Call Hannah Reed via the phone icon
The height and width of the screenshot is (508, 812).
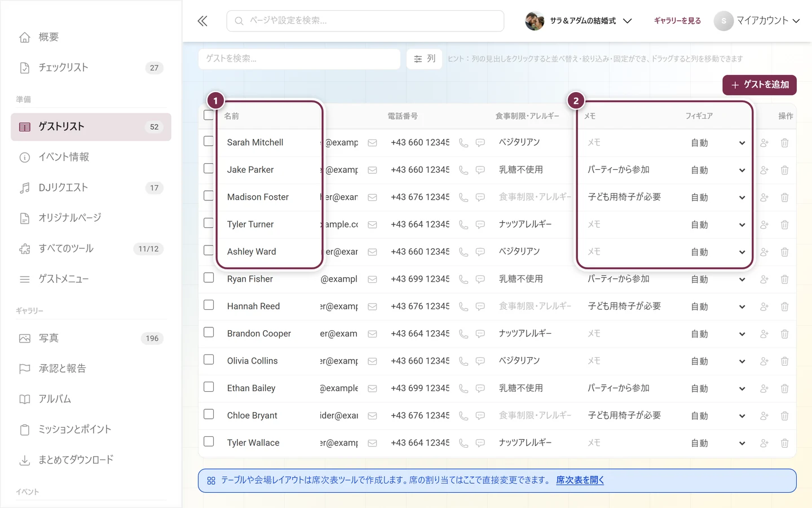click(464, 306)
